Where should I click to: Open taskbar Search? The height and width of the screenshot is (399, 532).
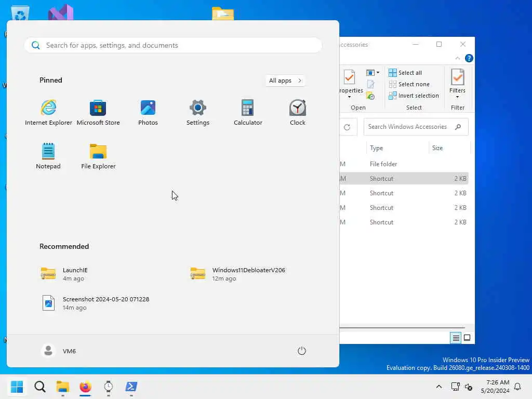[40, 387]
